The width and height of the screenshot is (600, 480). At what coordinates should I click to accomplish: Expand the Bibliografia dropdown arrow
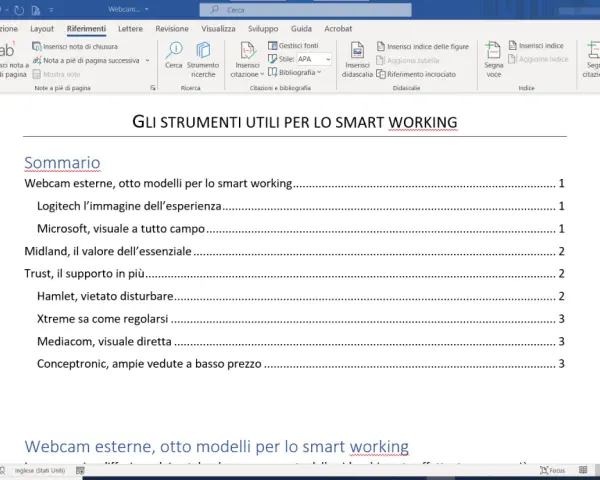click(319, 72)
